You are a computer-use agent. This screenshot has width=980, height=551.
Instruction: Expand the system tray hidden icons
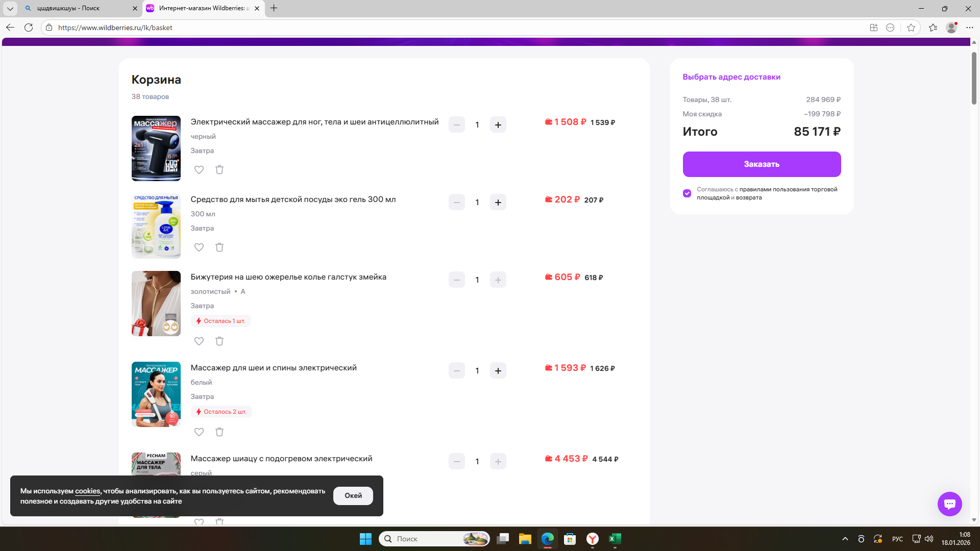tap(845, 539)
